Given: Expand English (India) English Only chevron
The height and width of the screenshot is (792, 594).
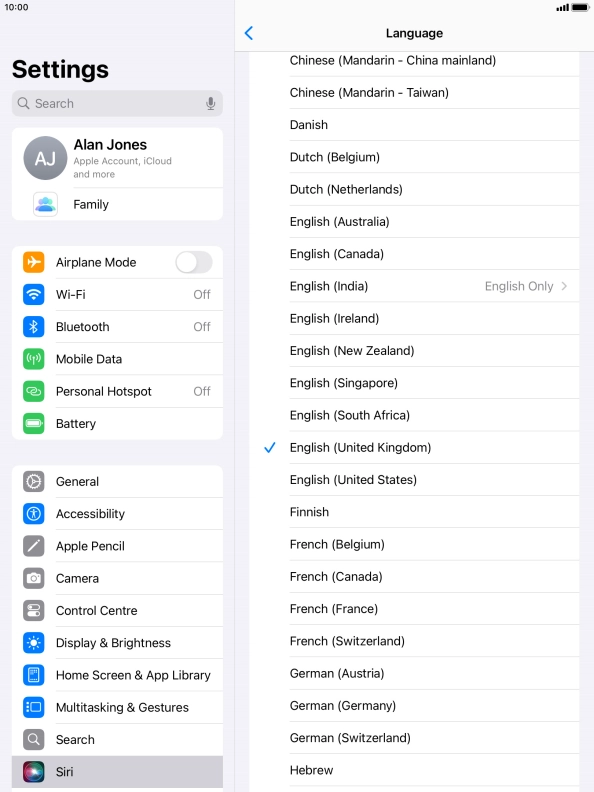Looking at the screenshot, I should [564, 286].
